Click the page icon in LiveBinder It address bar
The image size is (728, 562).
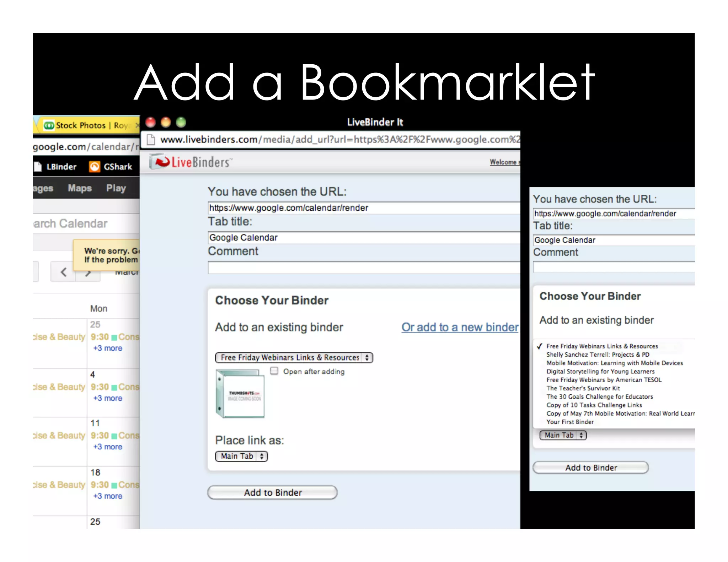151,140
